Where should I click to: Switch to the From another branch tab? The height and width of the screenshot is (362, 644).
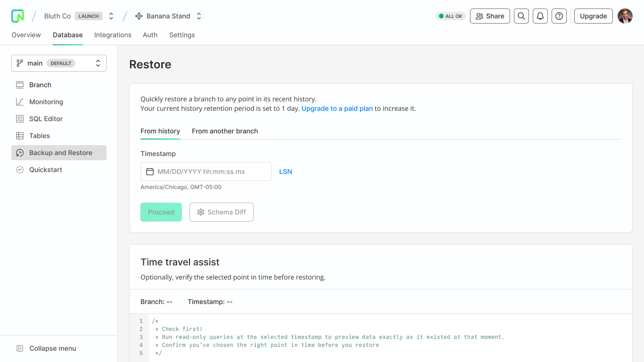pos(225,131)
